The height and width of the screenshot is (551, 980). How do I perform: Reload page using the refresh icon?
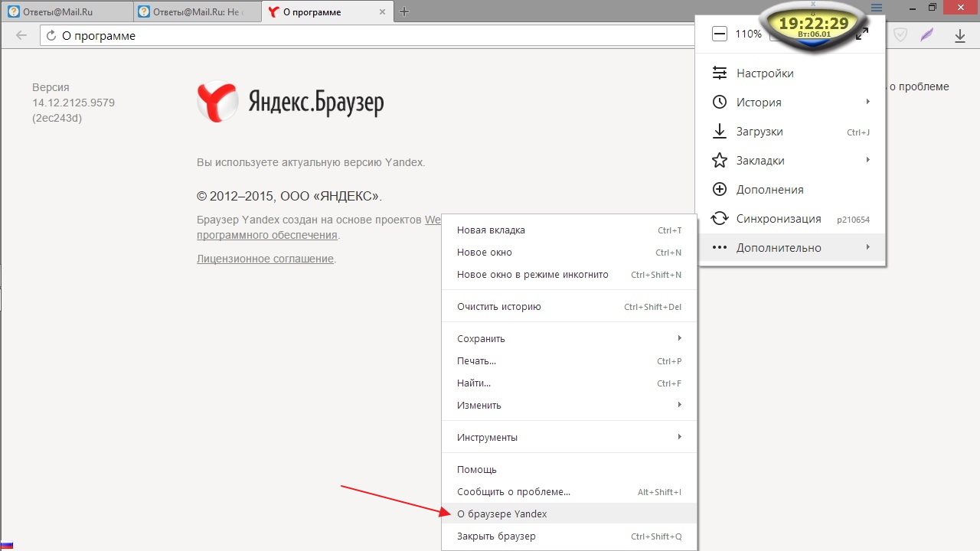coord(51,36)
